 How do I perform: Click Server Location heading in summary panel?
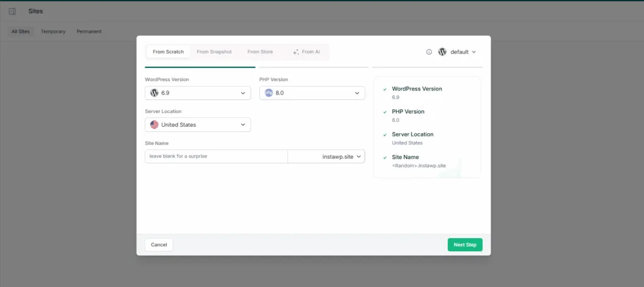(x=413, y=134)
